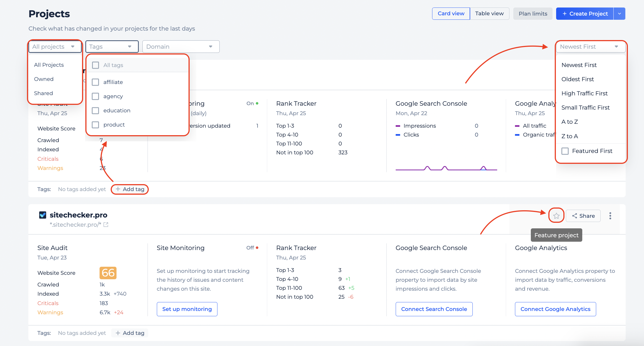Tick the product tag checkbox
Screen dimensions: 644x346
point(95,125)
